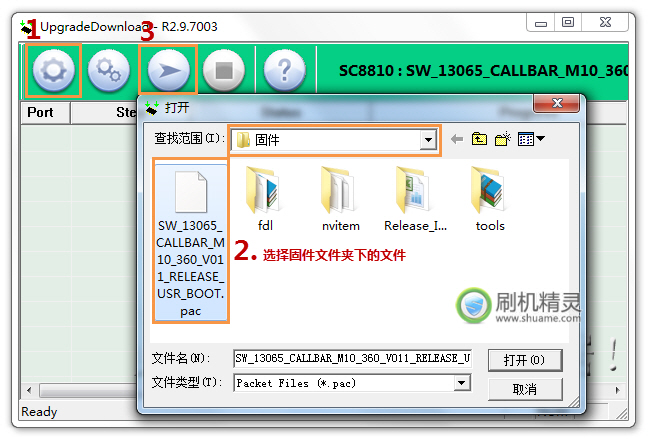Viewport: 648px width, 439px height.
Task: Click the Port column header
Action: pyautogui.click(x=45, y=112)
